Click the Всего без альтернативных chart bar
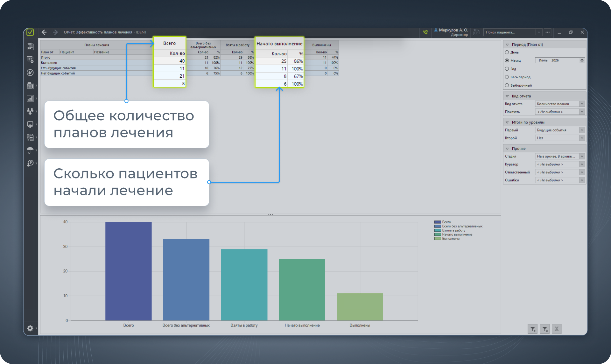The height and width of the screenshot is (364, 611). [x=186, y=280]
